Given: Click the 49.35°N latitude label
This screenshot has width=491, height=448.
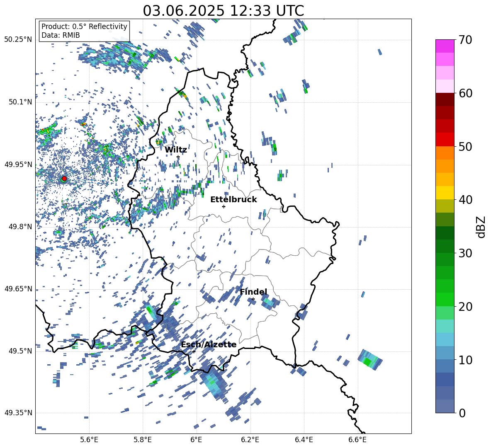Looking at the screenshot, I should coord(18,413).
